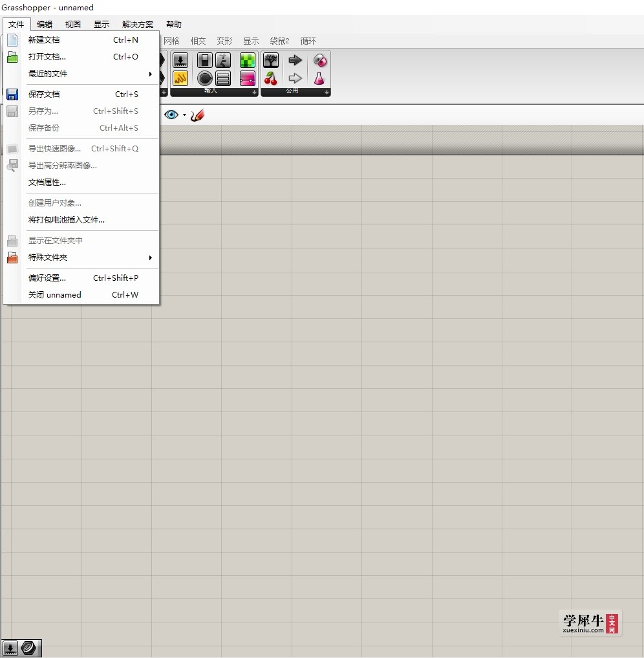Screen dimensions: 644x658
Task: Toggle the blue eye preview button
Action: point(171,115)
